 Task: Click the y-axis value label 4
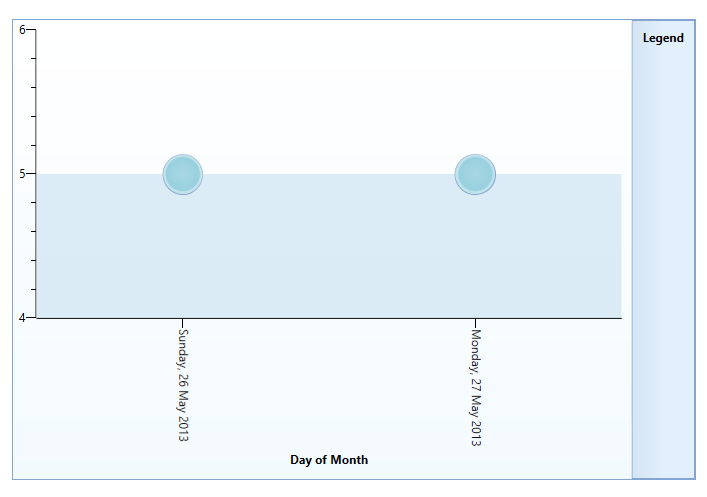coord(21,318)
